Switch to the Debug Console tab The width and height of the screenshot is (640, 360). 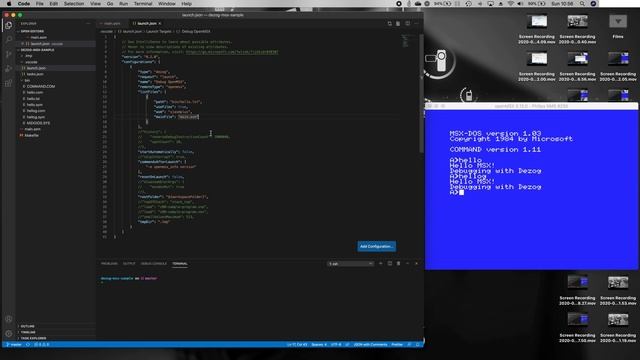153,264
